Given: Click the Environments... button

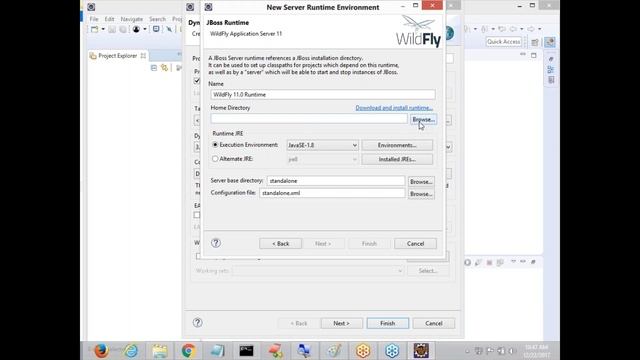Looking at the screenshot, I should pos(397,145).
